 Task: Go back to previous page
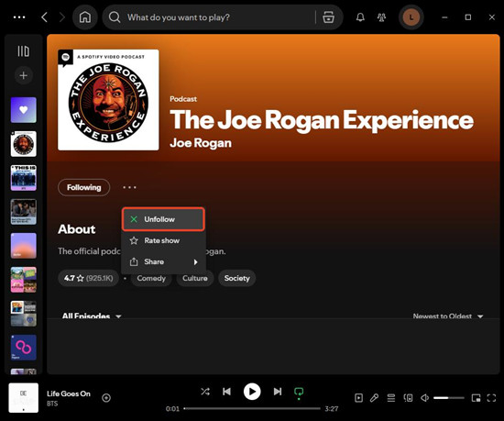point(45,17)
